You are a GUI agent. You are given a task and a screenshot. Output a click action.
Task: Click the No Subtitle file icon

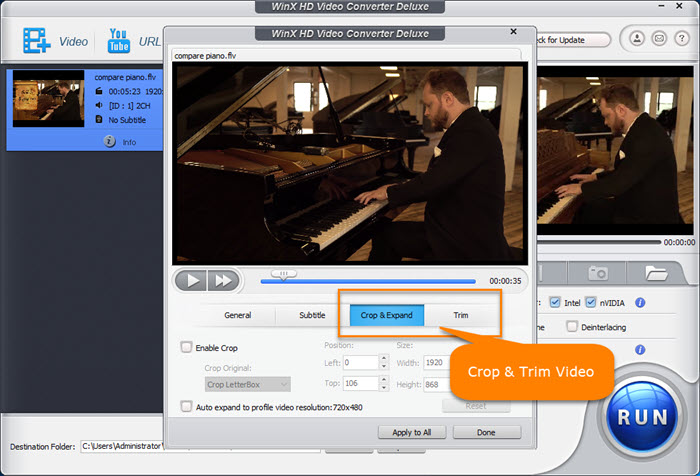click(x=99, y=119)
